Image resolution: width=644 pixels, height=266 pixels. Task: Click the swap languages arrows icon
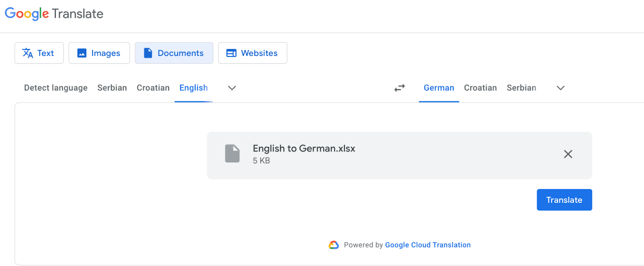pos(399,88)
